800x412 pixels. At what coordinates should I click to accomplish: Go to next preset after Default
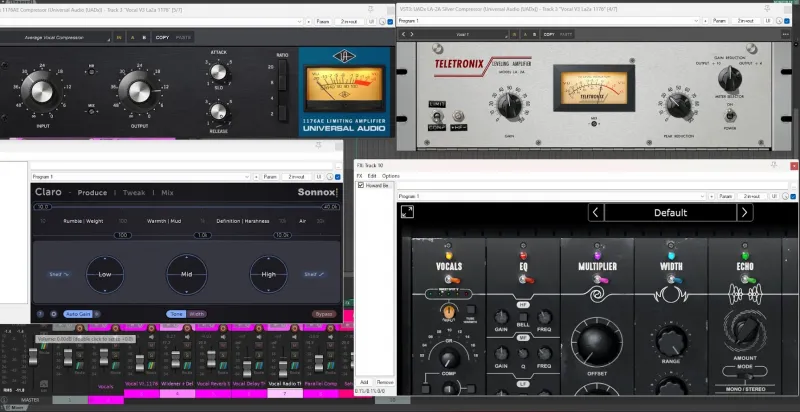tap(744, 213)
